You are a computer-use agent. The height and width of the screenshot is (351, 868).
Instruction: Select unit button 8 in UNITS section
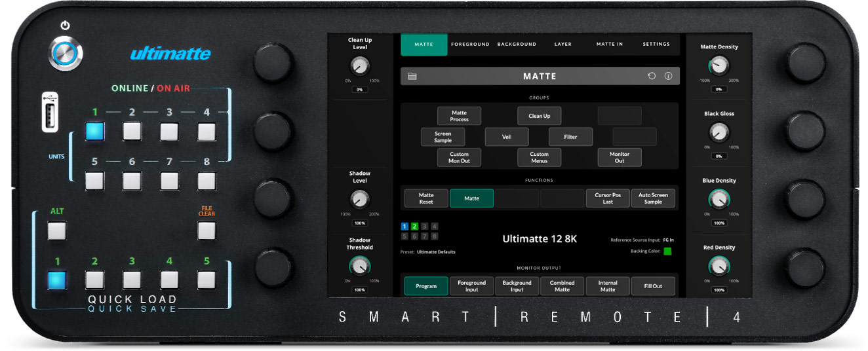pos(207,180)
